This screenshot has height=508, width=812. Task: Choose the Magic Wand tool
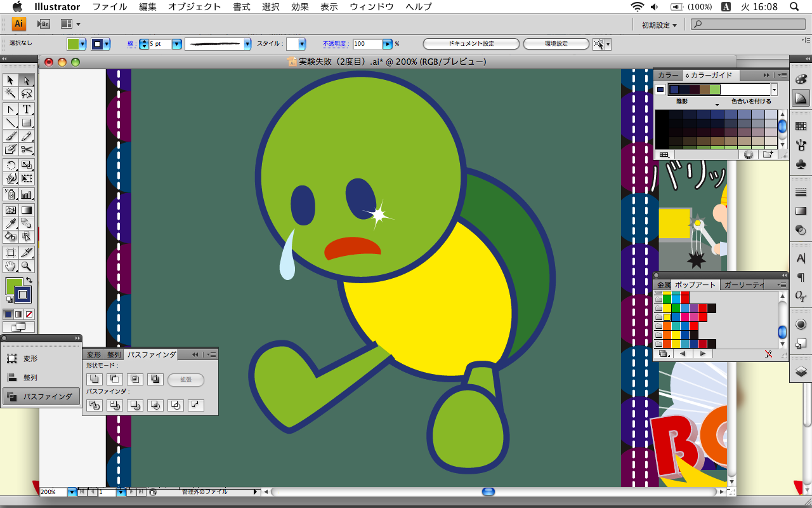(x=11, y=93)
